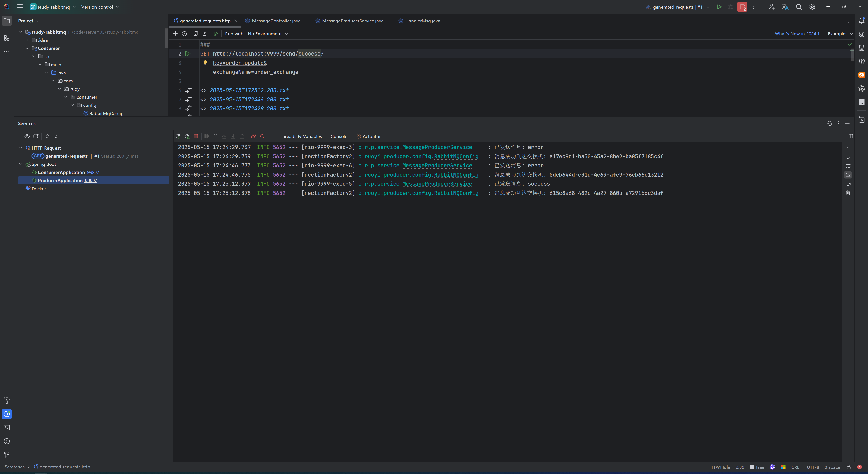
Task: Toggle soft-wrap in console
Action: [848, 166]
